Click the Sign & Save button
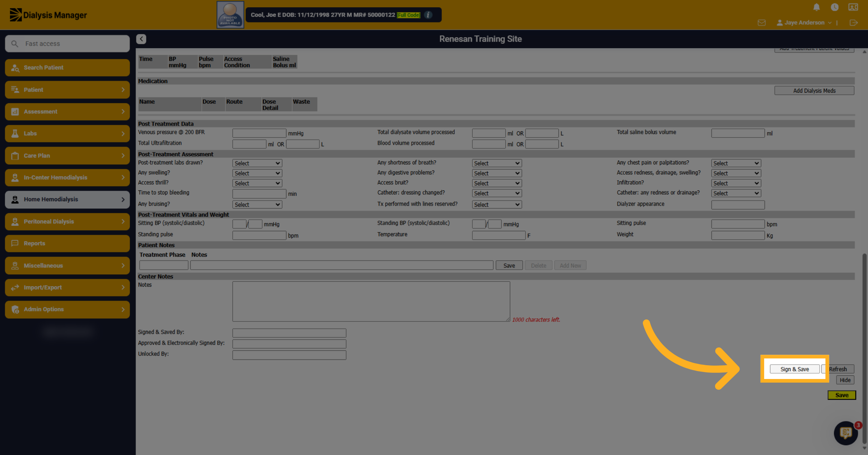This screenshot has height=455, width=868. (795, 369)
